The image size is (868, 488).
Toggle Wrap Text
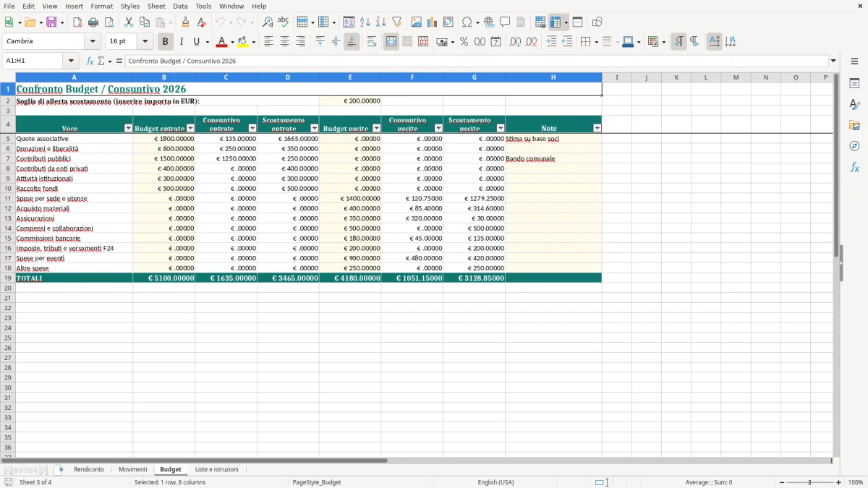point(372,42)
